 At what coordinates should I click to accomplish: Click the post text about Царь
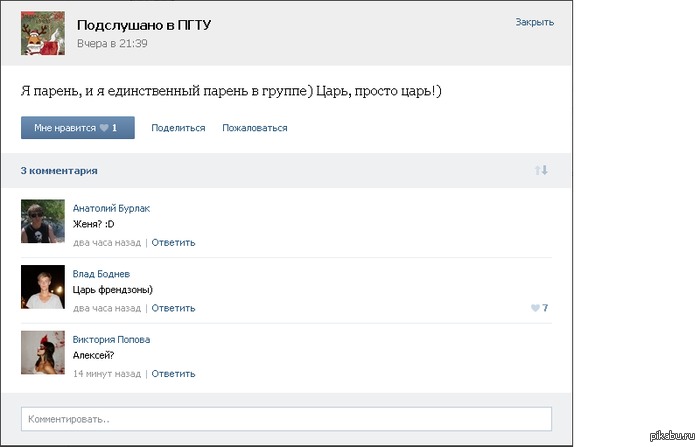click(x=231, y=91)
